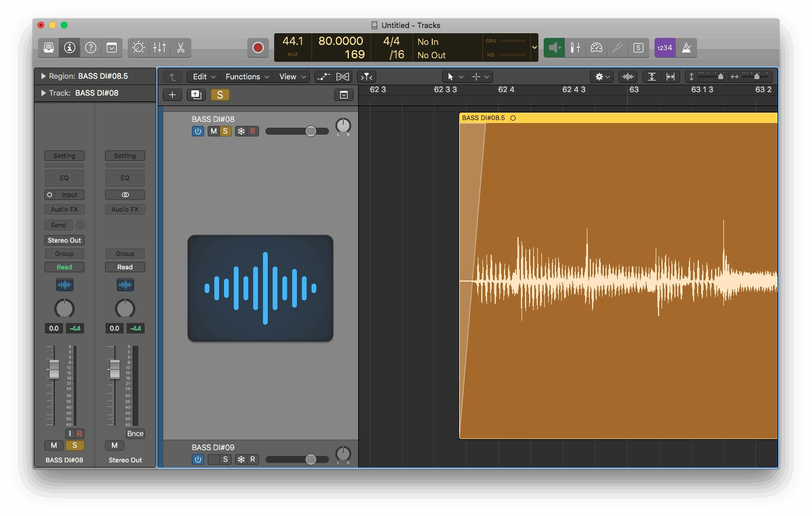Open the Library panel icon
The height and width of the screenshot is (516, 812).
click(49, 48)
